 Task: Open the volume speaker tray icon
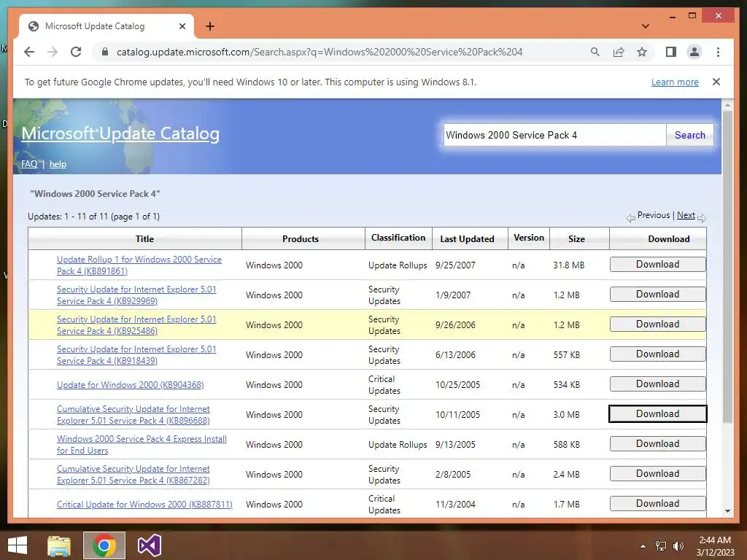pos(678,546)
